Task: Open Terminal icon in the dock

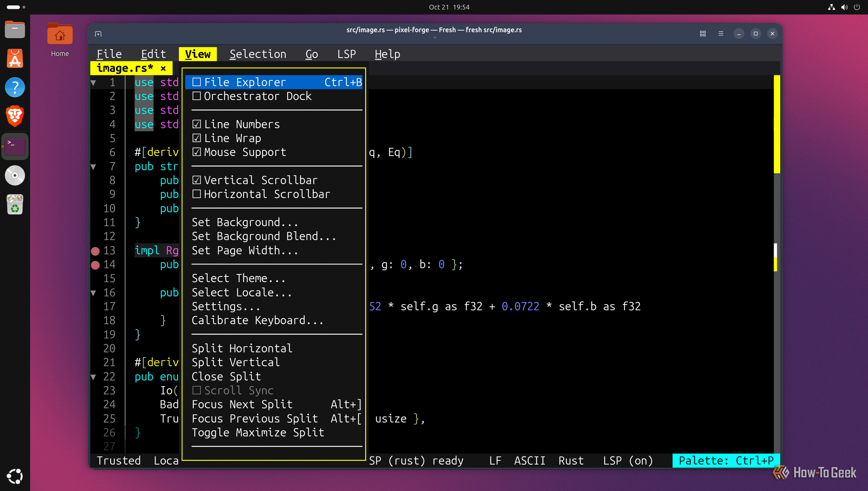Action: coord(15,146)
